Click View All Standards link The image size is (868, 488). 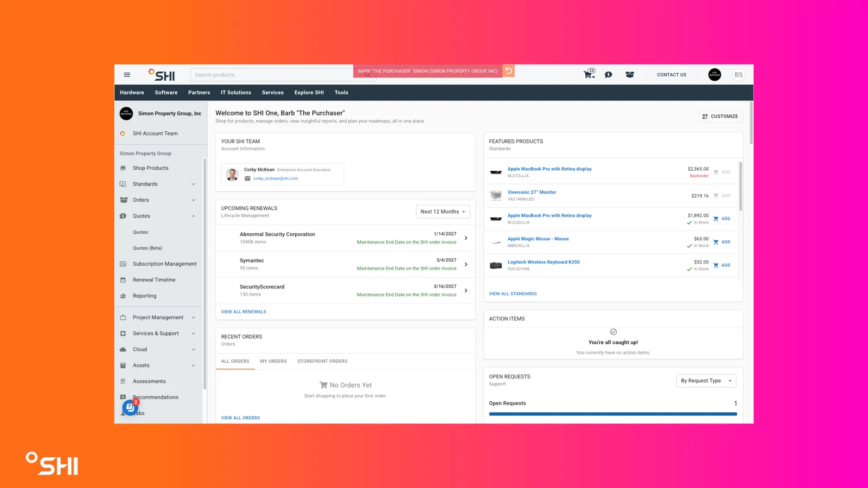[x=513, y=294]
